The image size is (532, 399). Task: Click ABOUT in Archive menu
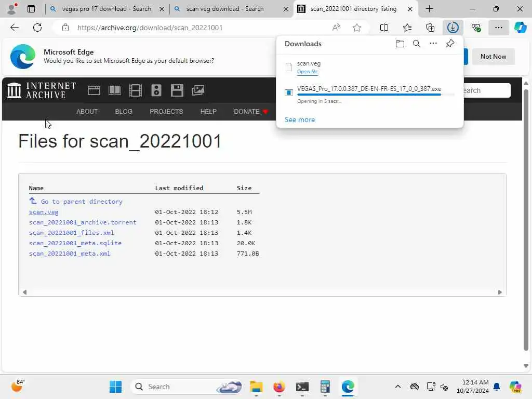click(87, 112)
